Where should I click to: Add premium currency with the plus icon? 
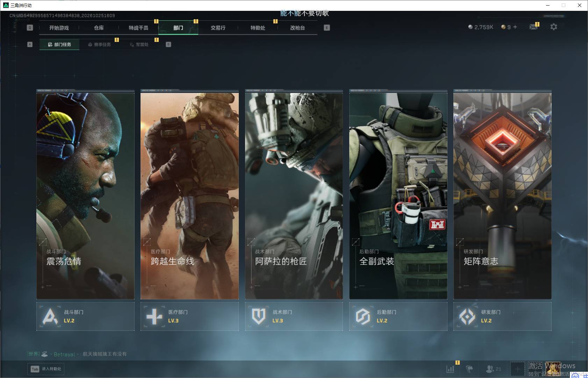(x=515, y=27)
